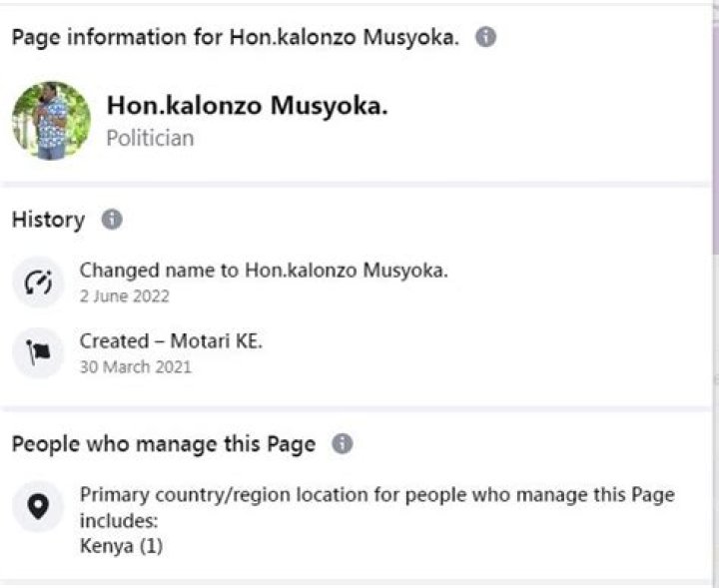Open Hon.kalonzo Musyoka profile picture
Image resolution: width=719 pixels, height=588 pixels.
click(51, 121)
